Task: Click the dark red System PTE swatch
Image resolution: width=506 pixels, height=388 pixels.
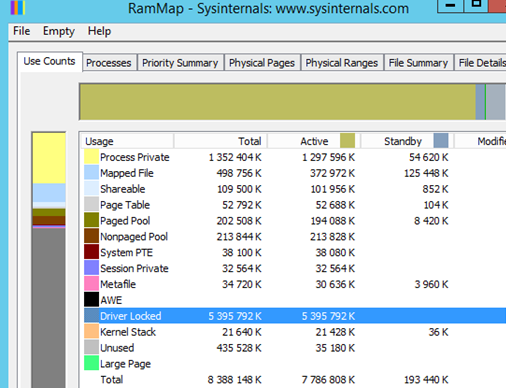Action: coord(91,252)
